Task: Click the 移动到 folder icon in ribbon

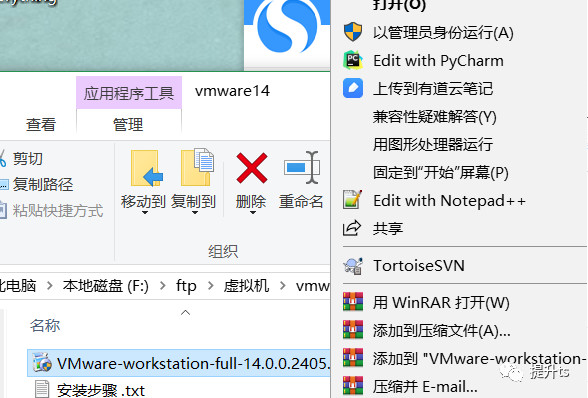Action: click(147, 168)
